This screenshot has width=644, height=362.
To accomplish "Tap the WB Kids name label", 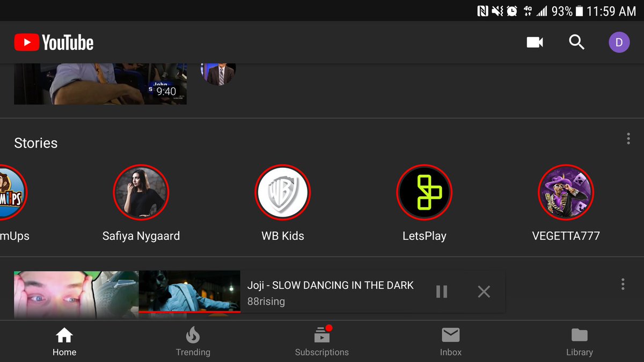I will click(x=282, y=236).
